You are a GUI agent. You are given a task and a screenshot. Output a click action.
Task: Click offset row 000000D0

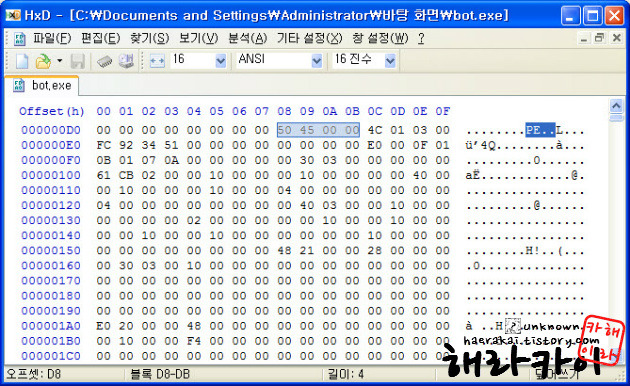click(x=51, y=130)
